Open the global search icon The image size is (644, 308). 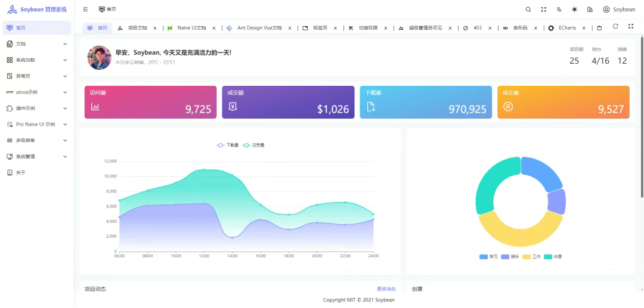coord(528,10)
